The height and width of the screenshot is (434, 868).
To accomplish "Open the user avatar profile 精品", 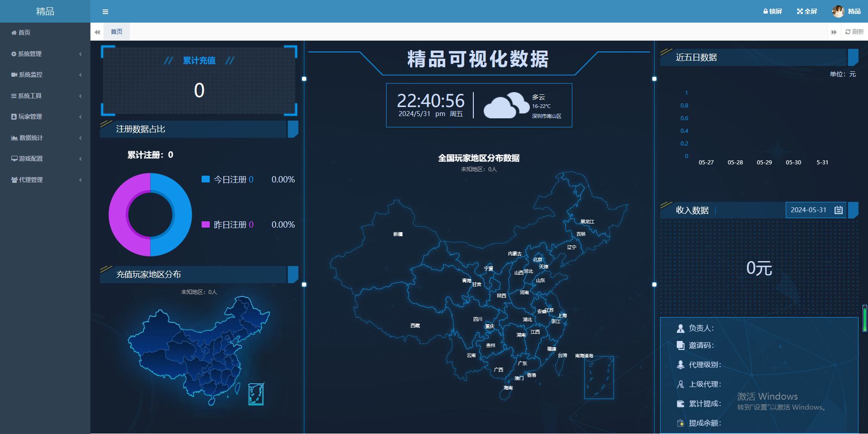I will click(x=838, y=11).
